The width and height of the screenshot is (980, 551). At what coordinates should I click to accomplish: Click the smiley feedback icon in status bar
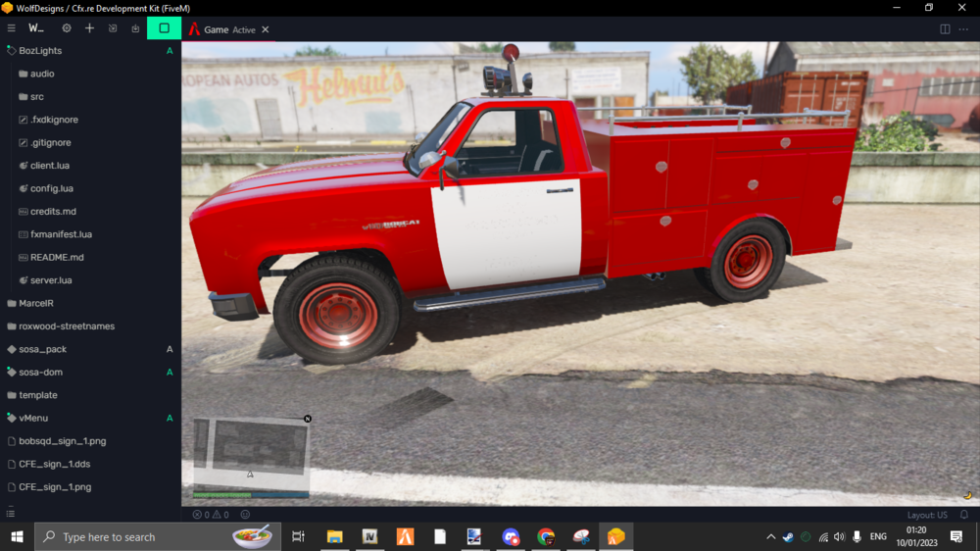245,515
